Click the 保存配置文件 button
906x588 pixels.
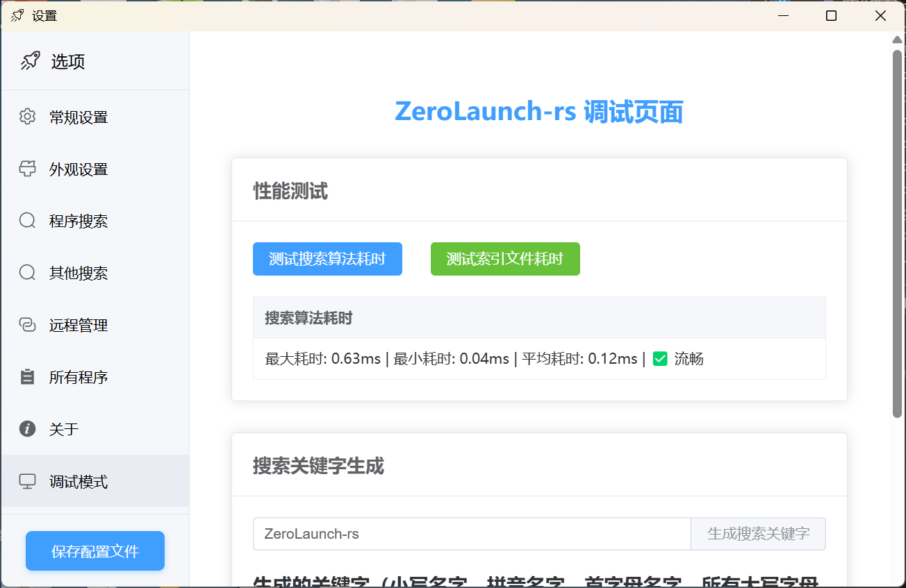tap(95, 551)
